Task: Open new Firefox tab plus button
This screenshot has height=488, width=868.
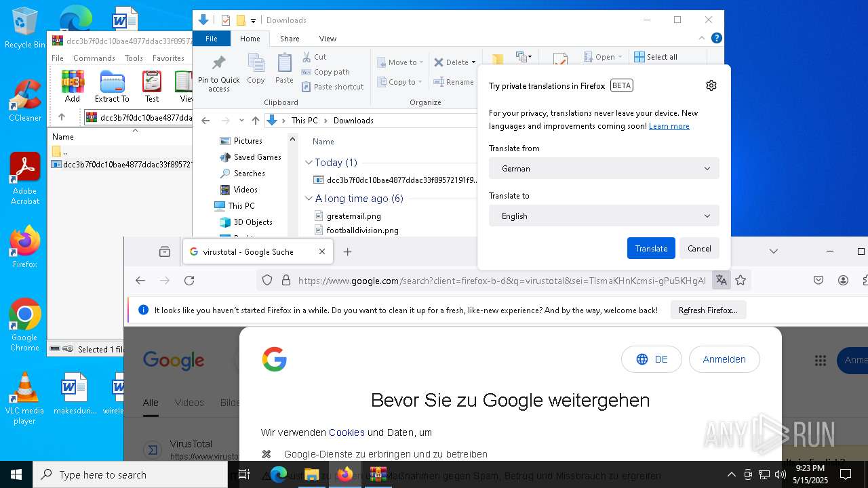Action: 348,251
